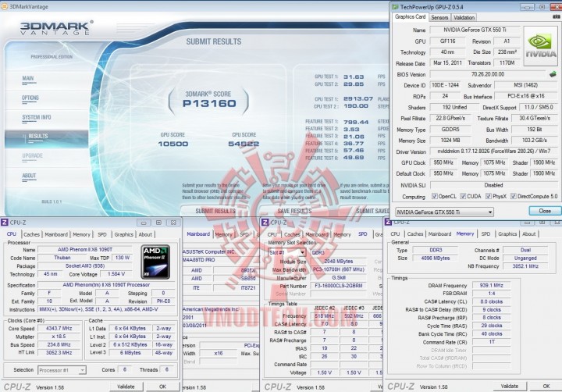
Task: Toggle the CUDA checkbox in GPU-Z
Action: (463, 196)
